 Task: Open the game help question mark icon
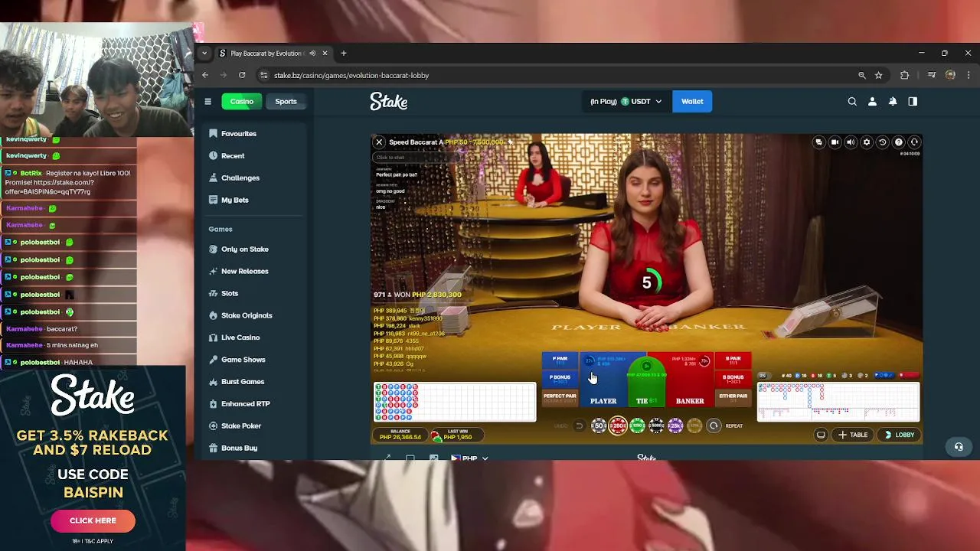click(x=899, y=142)
